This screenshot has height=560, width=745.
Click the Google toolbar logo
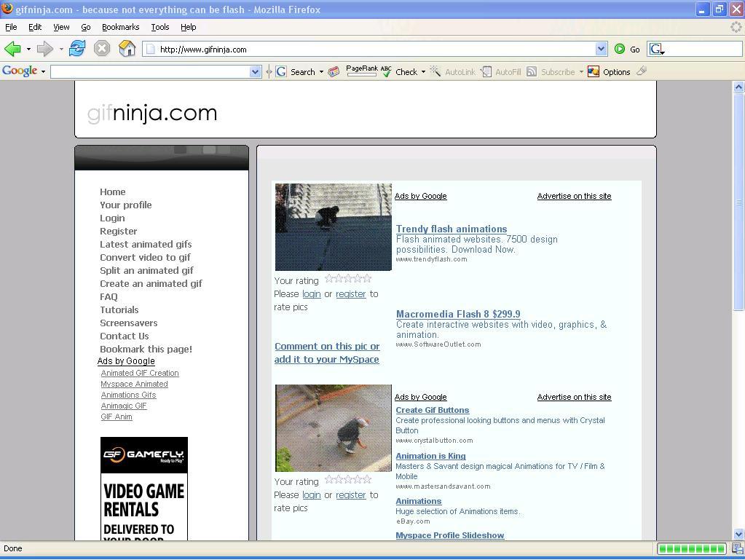tap(20, 71)
